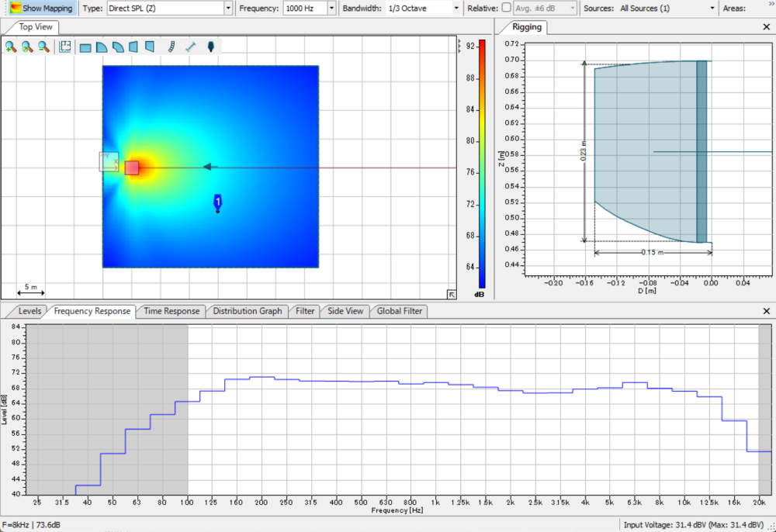This screenshot has width=776, height=532.
Task: Select the line array source tool
Action: pos(171,47)
